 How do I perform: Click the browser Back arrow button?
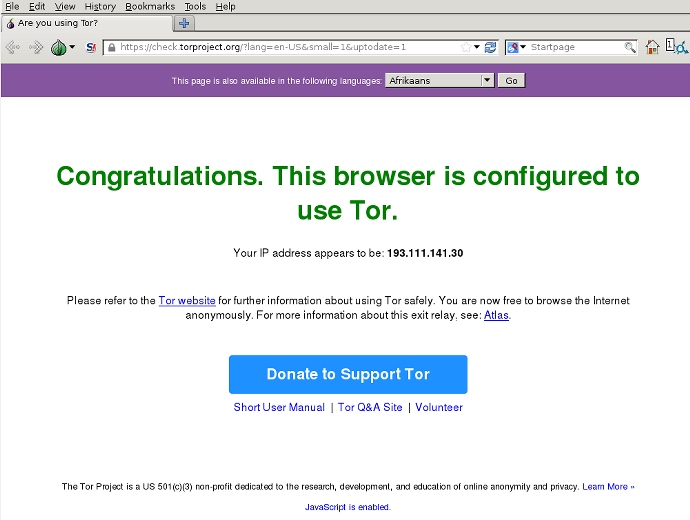click(13, 47)
